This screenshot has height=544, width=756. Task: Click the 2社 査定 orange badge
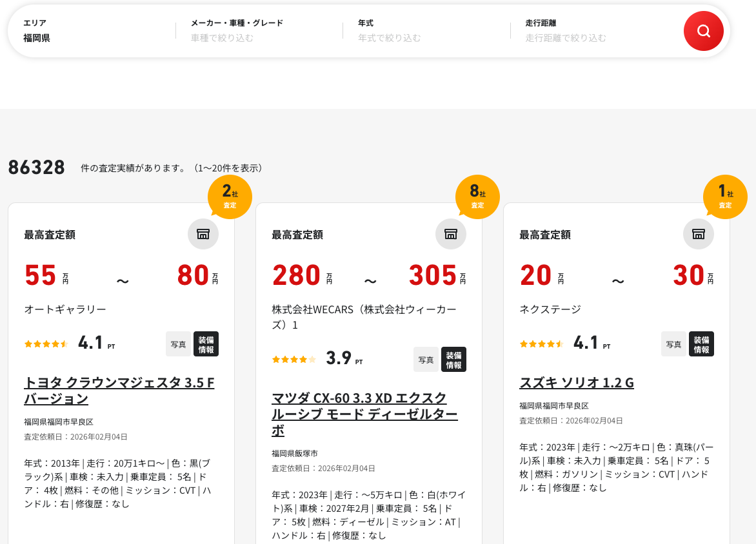point(230,197)
